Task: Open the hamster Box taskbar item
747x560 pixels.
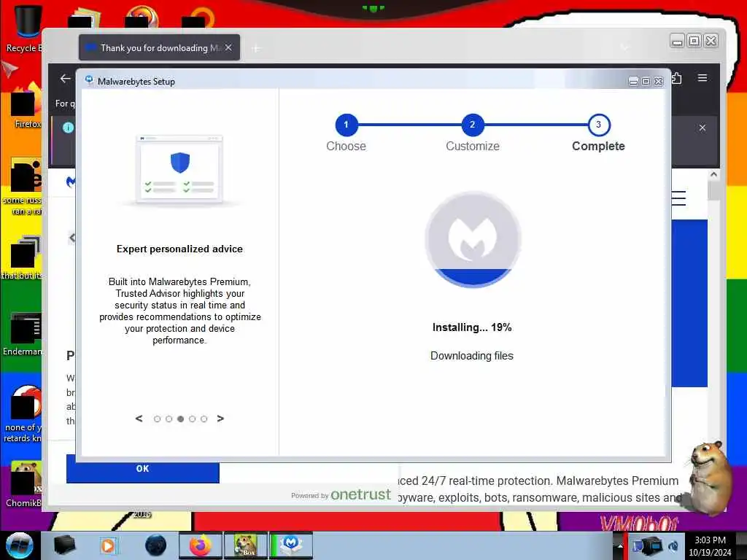Action: [x=246, y=545]
